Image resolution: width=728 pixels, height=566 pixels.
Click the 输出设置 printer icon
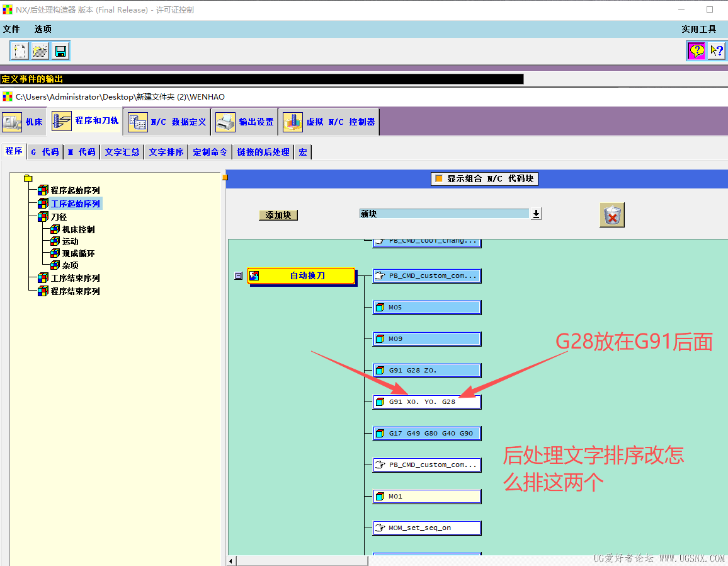click(x=225, y=122)
